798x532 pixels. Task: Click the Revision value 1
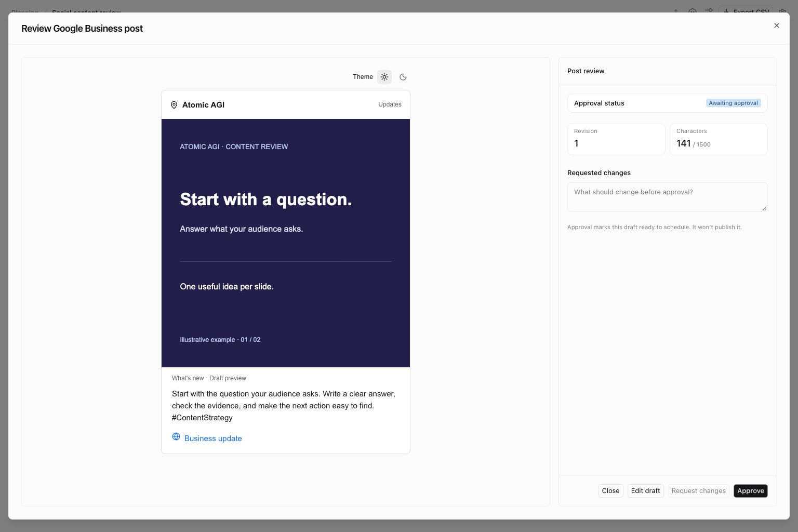pyautogui.click(x=576, y=143)
